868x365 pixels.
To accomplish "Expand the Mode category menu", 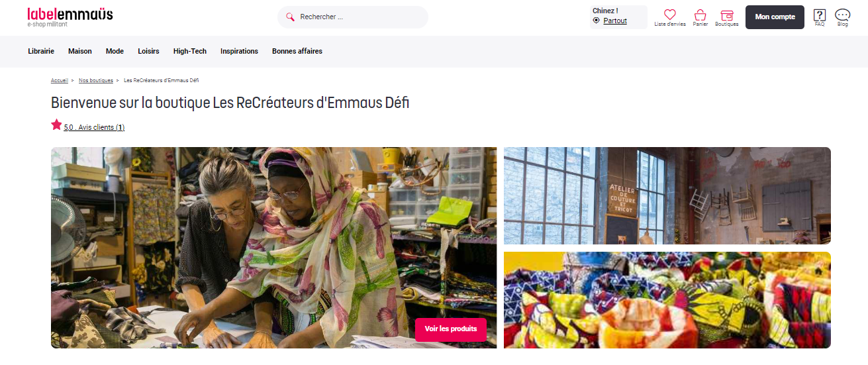I will pos(115,51).
